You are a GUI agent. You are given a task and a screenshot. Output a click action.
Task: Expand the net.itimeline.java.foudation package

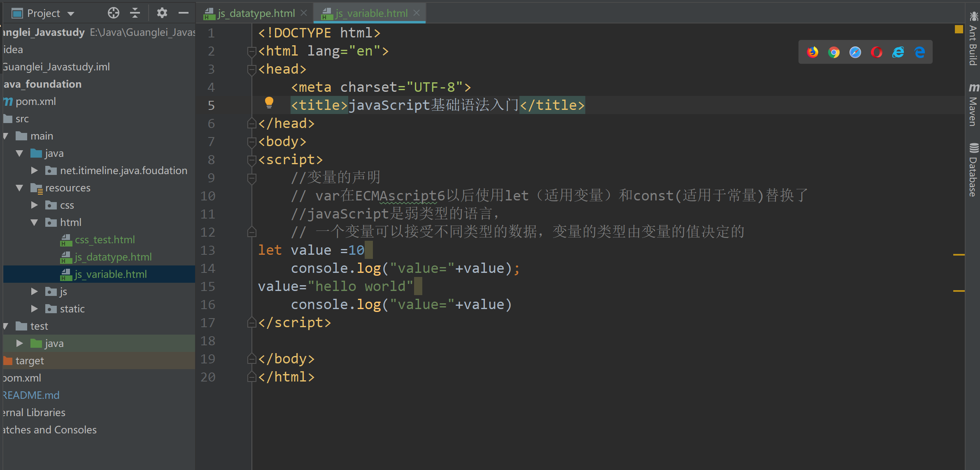click(35, 170)
